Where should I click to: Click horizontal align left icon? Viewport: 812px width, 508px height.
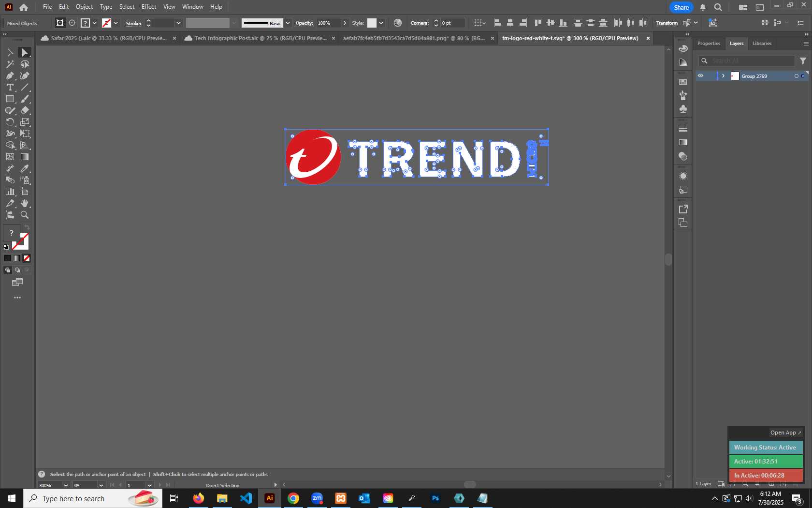pos(497,23)
